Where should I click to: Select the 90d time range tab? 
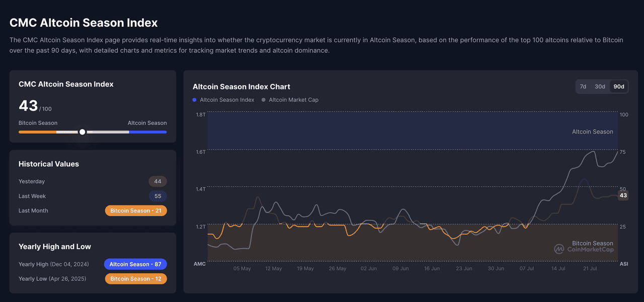click(x=618, y=86)
